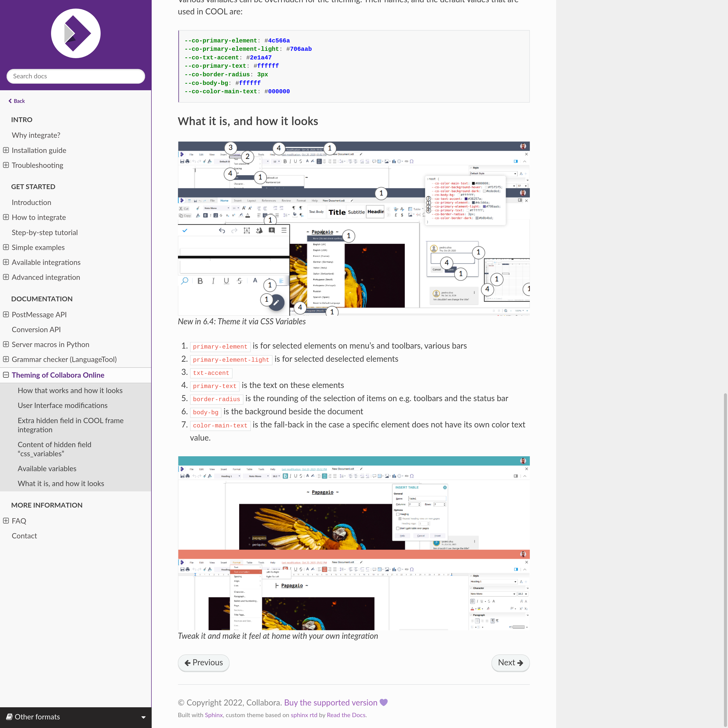Click the Collabora logo icon

76,34
